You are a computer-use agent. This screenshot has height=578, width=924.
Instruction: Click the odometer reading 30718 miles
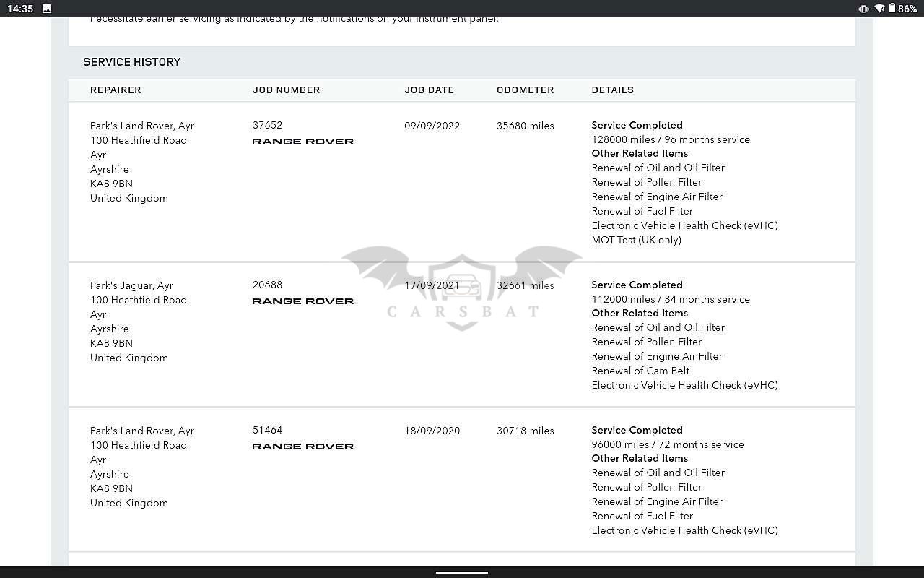[525, 431]
